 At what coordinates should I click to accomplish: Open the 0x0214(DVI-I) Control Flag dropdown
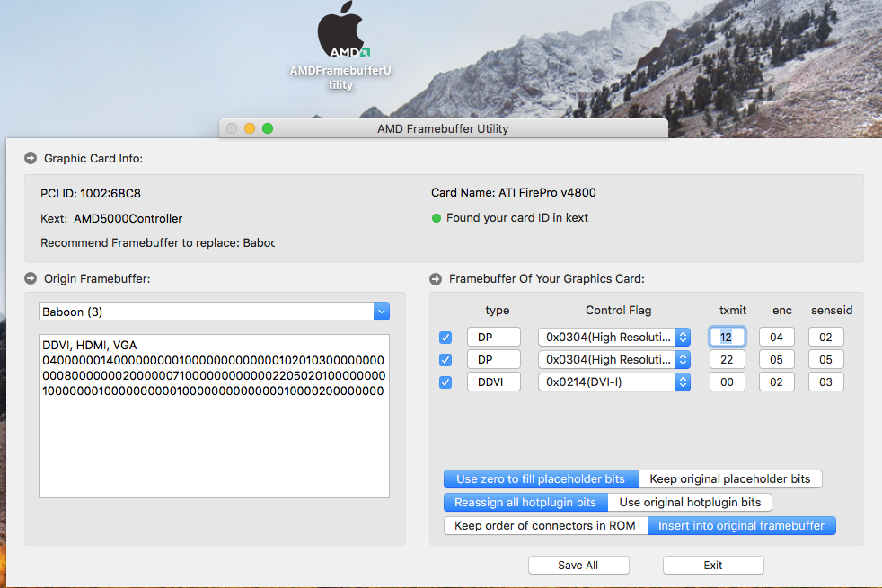point(614,382)
